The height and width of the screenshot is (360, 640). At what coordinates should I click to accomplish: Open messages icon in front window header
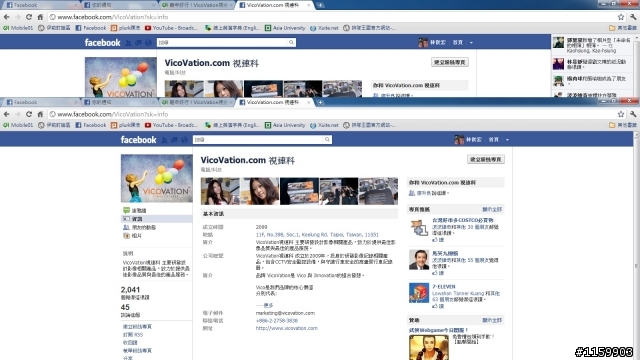pos(174,140)
